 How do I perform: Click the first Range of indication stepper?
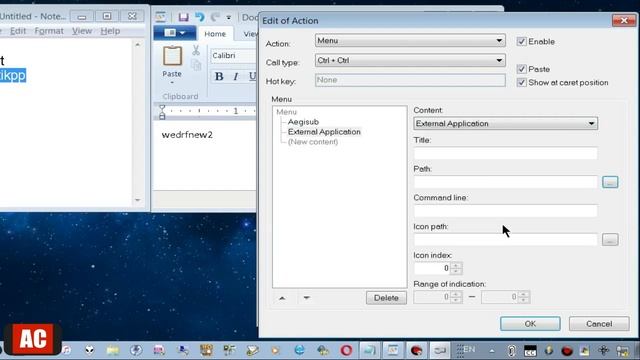456,297
